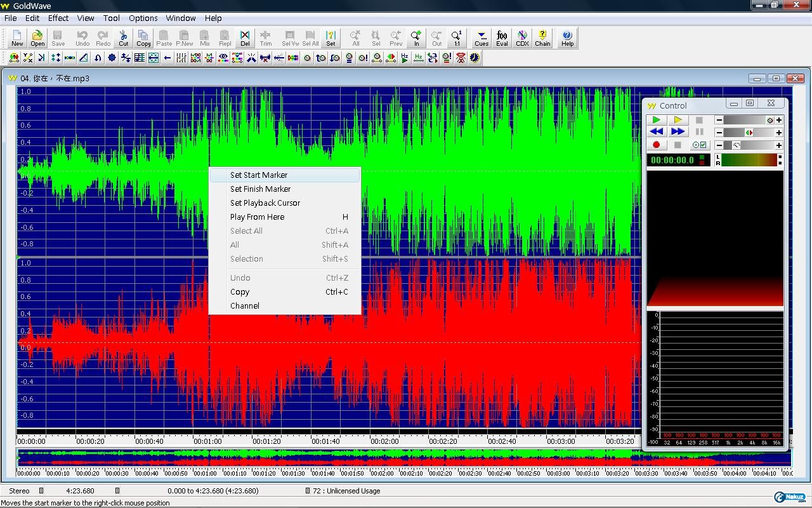Increase volume with the top plus button
The image size is (812, 508).
[779, 120]
